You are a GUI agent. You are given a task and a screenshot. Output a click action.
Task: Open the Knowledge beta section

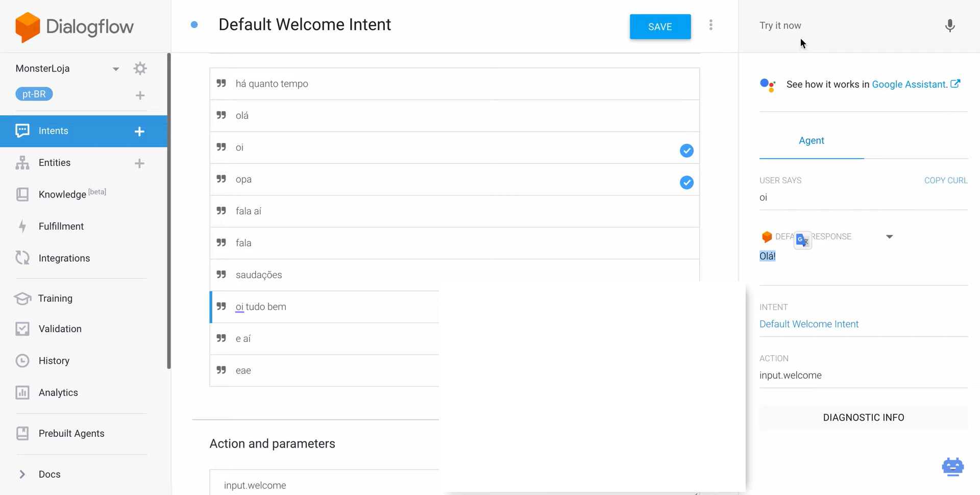72,194
